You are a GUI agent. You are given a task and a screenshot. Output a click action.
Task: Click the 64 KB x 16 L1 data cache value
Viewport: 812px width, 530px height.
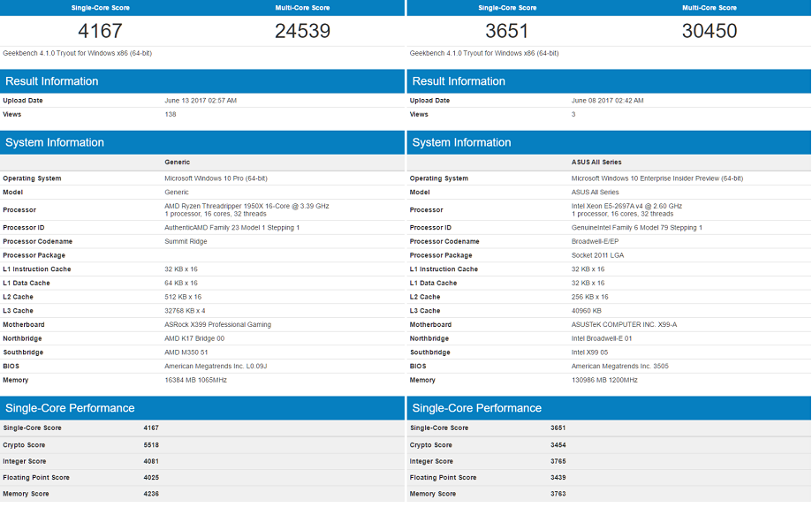(181, 284)
